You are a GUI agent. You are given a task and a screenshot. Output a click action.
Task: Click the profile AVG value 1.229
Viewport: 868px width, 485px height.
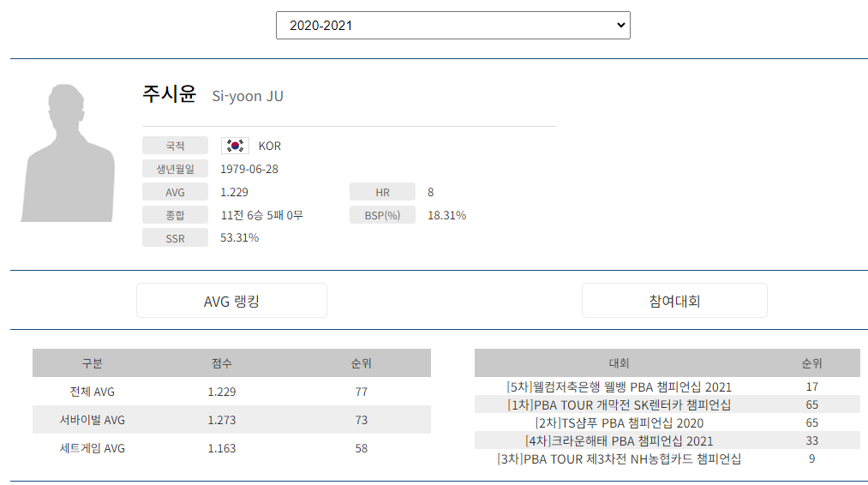coord(234,192)
